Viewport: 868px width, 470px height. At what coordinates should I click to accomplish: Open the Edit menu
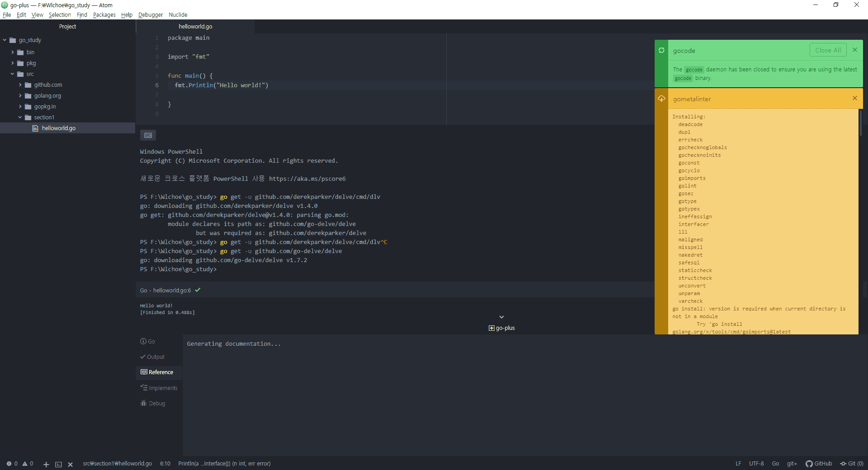pos(21,15)
